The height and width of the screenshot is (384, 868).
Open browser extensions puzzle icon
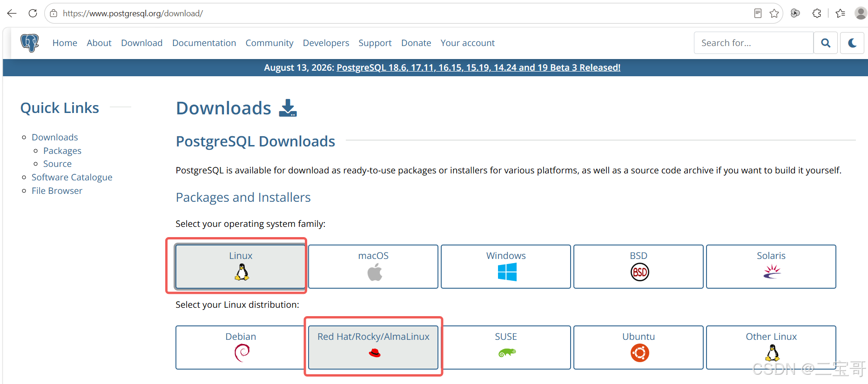[x=817, y=13]
